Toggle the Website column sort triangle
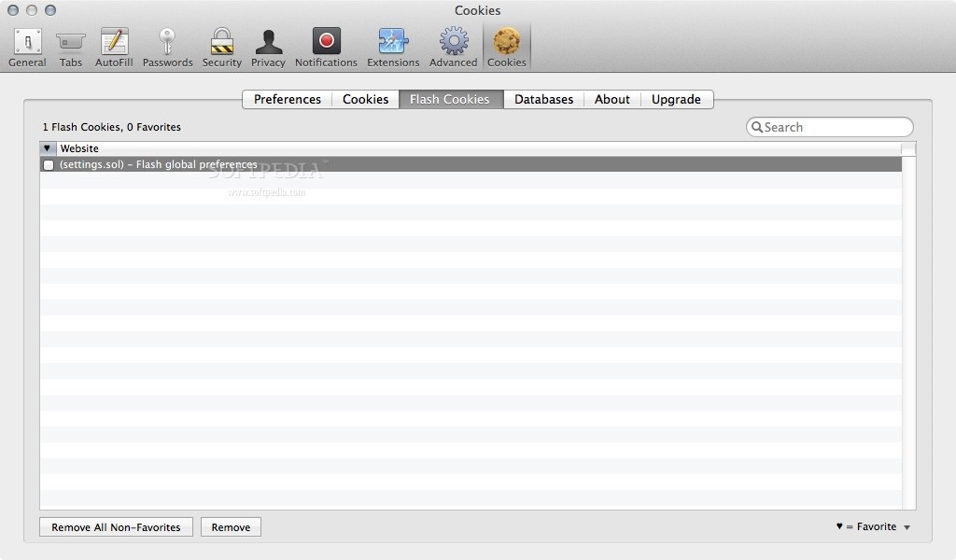Screen dimensions: 956x560 [47, 147]
